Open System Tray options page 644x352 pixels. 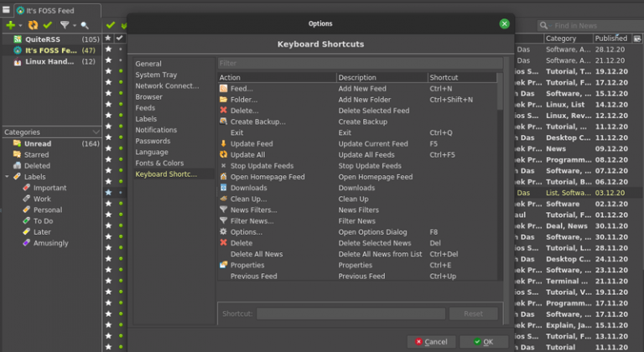point(156,75)
